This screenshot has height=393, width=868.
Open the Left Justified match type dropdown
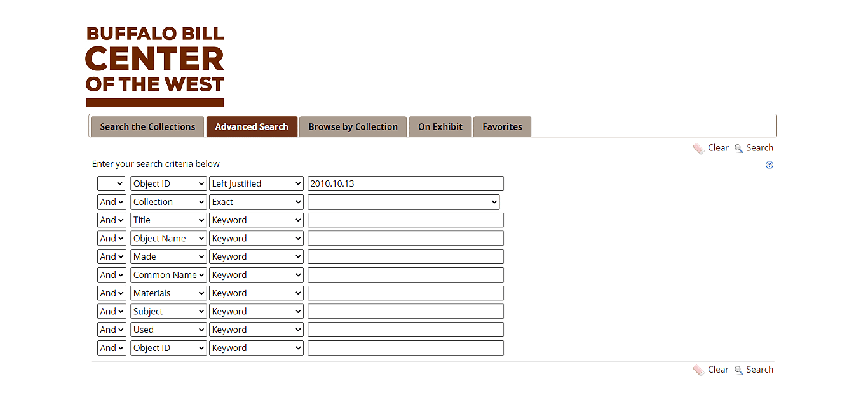tap(256, 184)
